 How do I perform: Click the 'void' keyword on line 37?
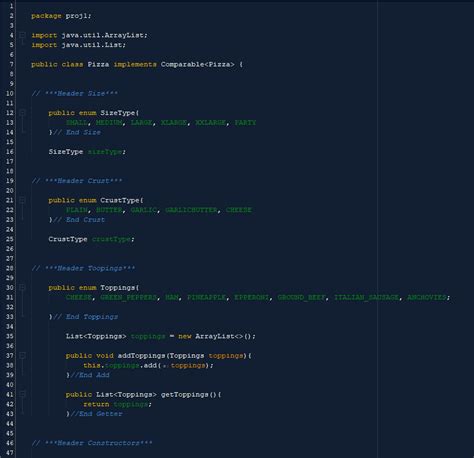[x=105, y=355]
